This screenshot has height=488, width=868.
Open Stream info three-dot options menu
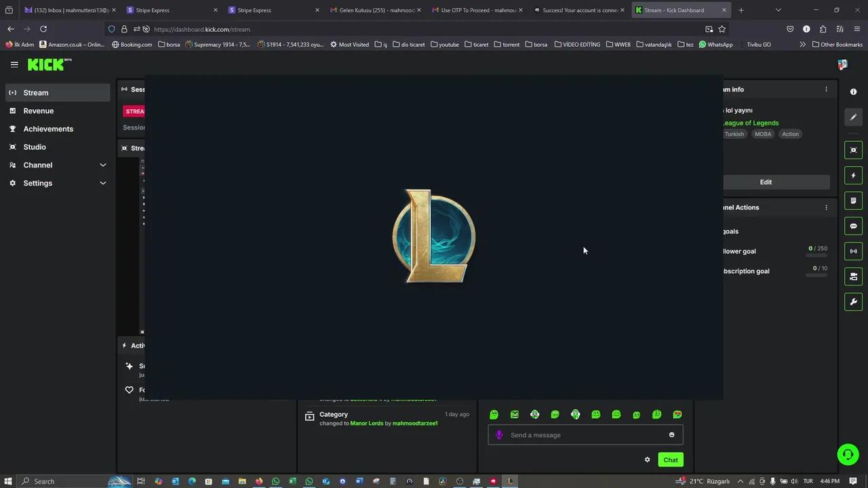point(826,89)
